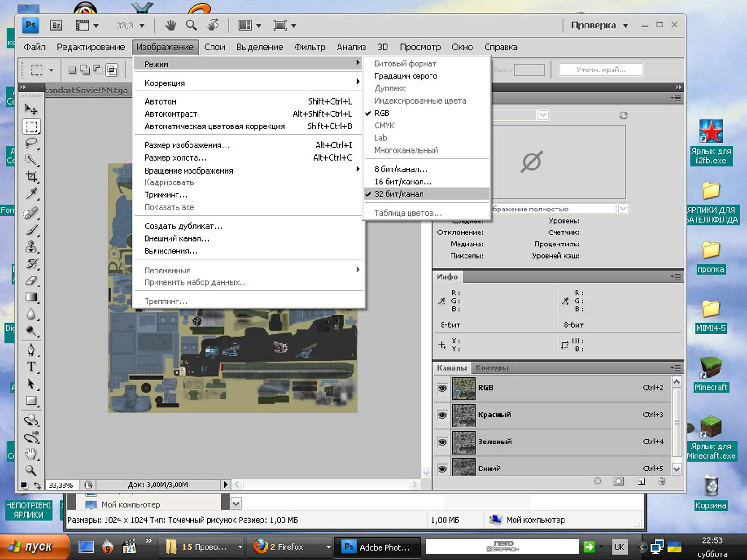Toggle visibility of the Зеленый channel
The image size is (747, 560).
(x=442, y=441)
